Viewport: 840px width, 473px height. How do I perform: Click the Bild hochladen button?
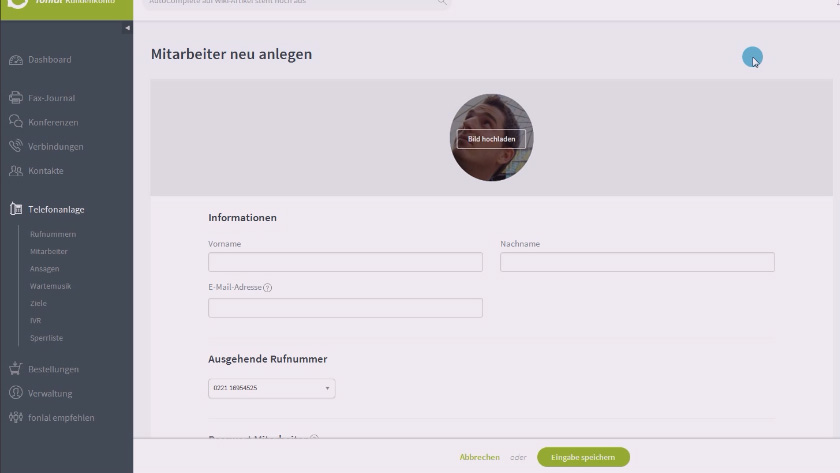[491, 139]
